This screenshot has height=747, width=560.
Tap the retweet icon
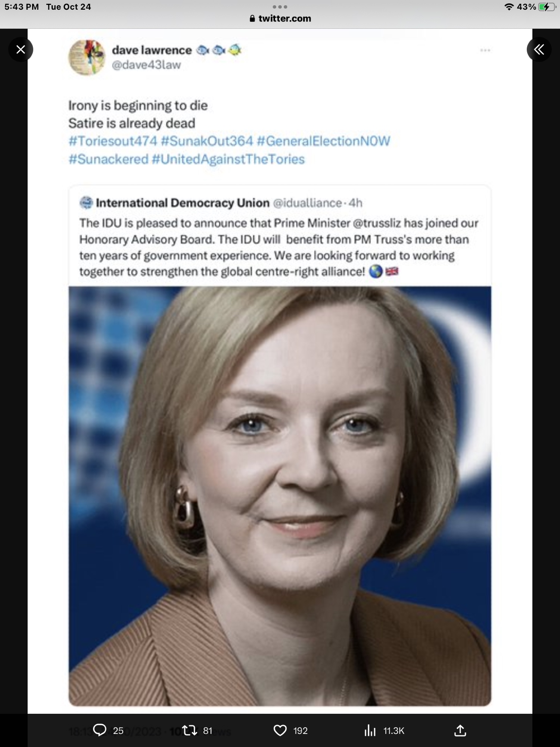tap(190, 730)
